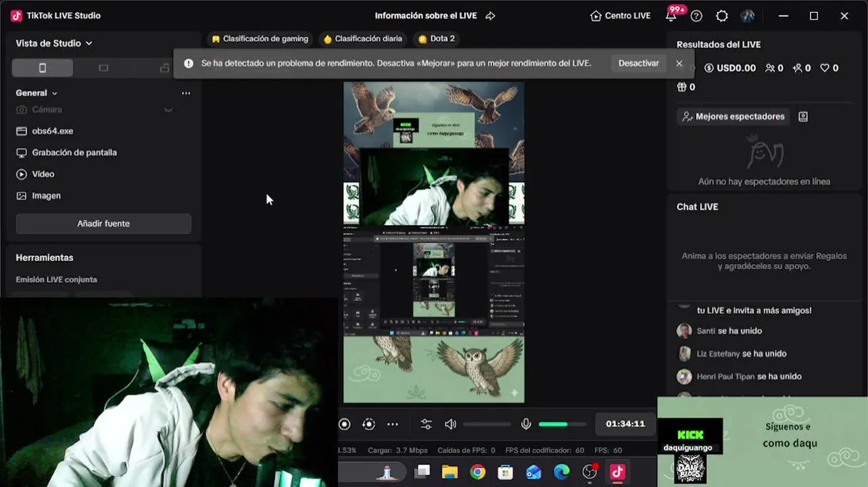868x487 pixels.
Task: Open Outlook from taskbar
Action: (x=533, y=472)
